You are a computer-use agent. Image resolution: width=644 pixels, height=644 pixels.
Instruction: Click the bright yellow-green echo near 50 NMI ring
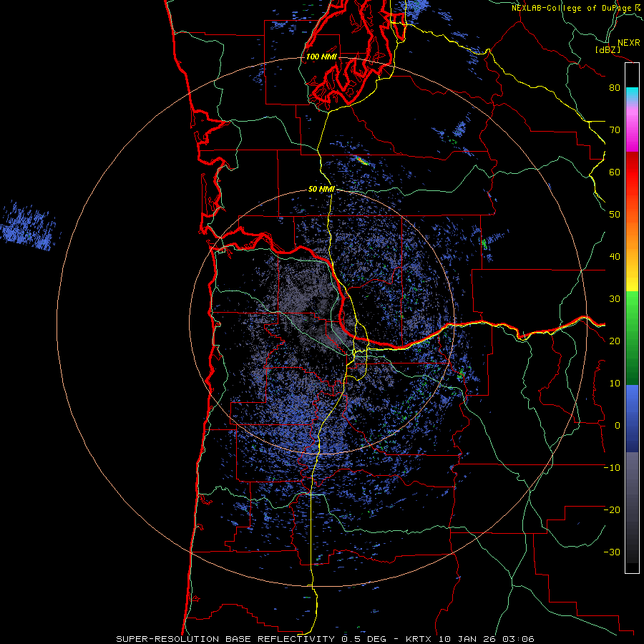(x=362, y=160)
